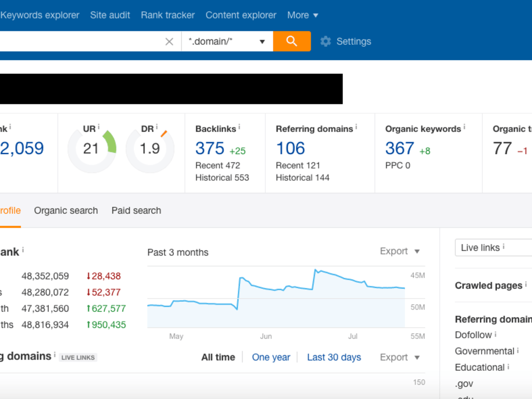Click rank value 48,352,059
532x399 pixels.
[x=45, y=276]
